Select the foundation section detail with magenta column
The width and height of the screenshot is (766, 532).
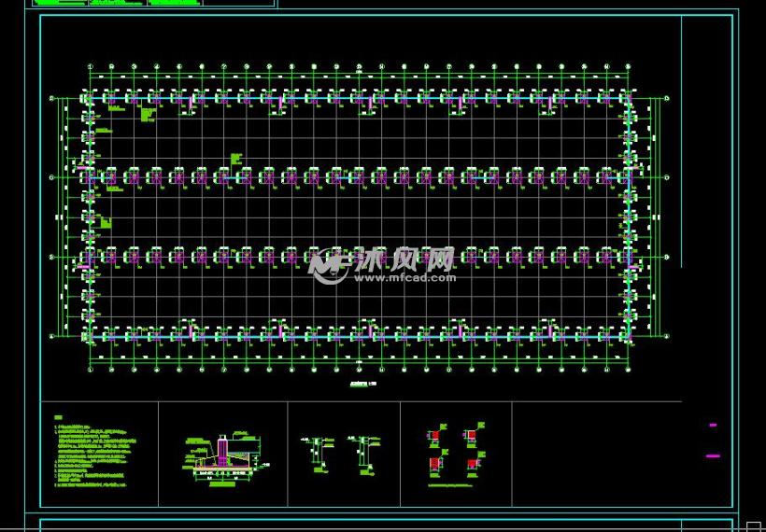222,455
